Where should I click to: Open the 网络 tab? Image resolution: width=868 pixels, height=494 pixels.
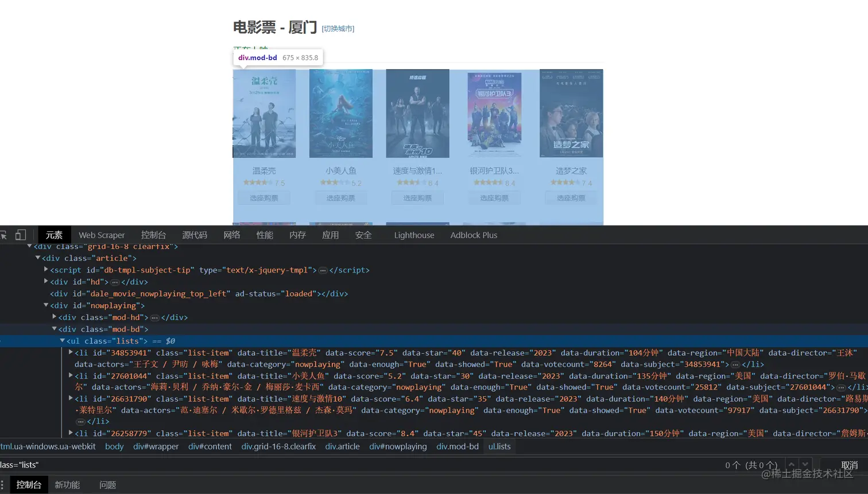(x=232, y=235)
